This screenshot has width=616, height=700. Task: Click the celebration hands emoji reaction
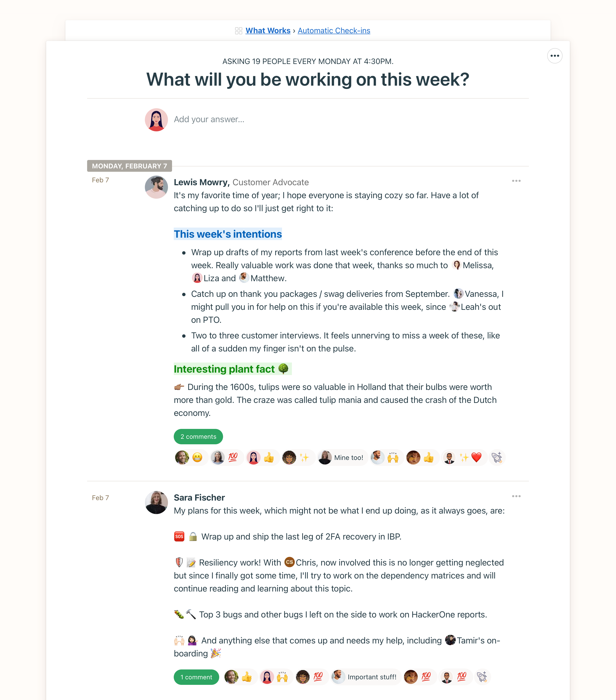[x=392, y=457]
